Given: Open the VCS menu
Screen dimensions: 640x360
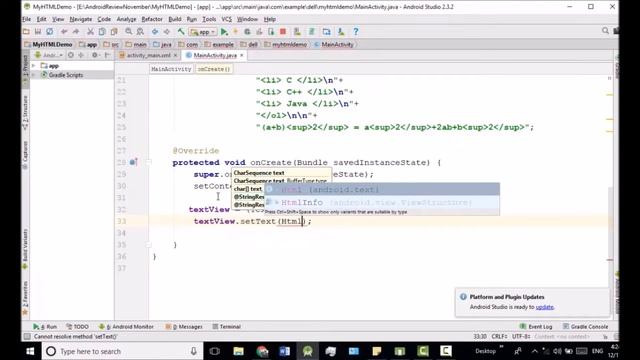Looking at the screenshot, I should 227,19.
